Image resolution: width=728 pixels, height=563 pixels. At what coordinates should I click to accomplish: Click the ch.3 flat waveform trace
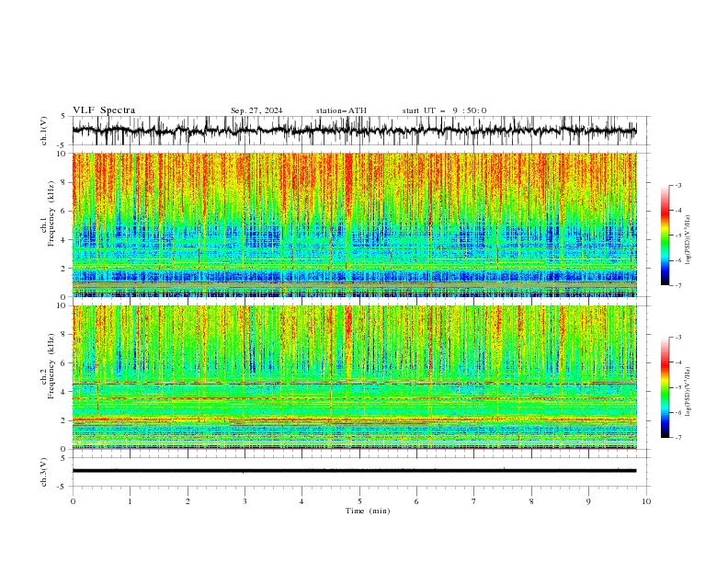click(x=354, y=471)
